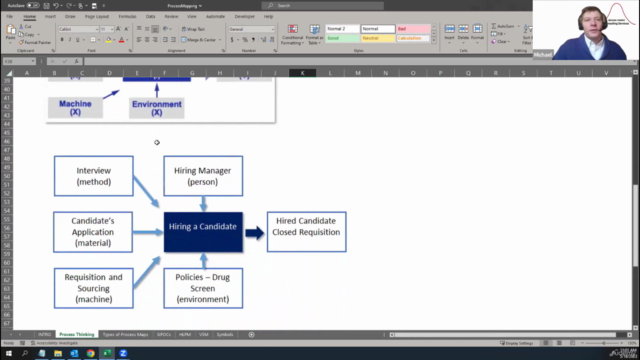Toggle Bottom Align in Alignment group
640x360 pixels.
[x=155, y=29]
